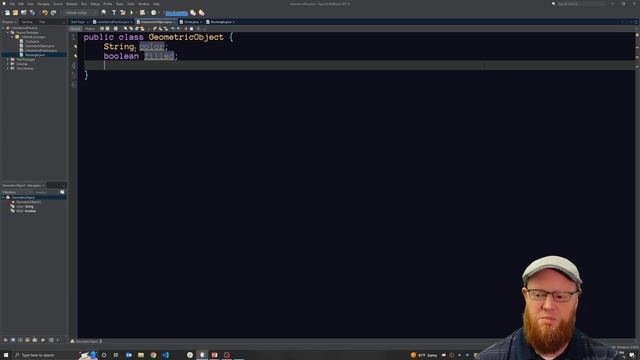The width and height of the screenshot is (640, 360).
Task: Collapse the default package node
Action: (x=12, y=37)
